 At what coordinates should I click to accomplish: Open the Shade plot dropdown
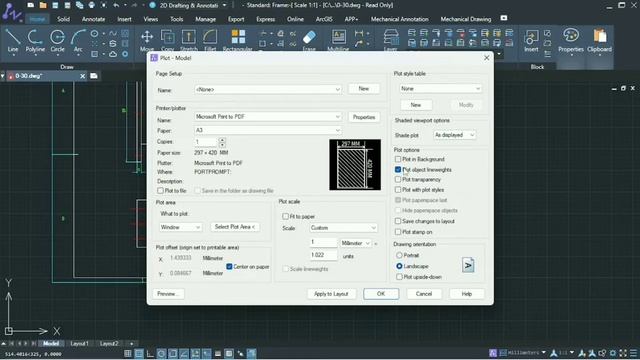454,135
